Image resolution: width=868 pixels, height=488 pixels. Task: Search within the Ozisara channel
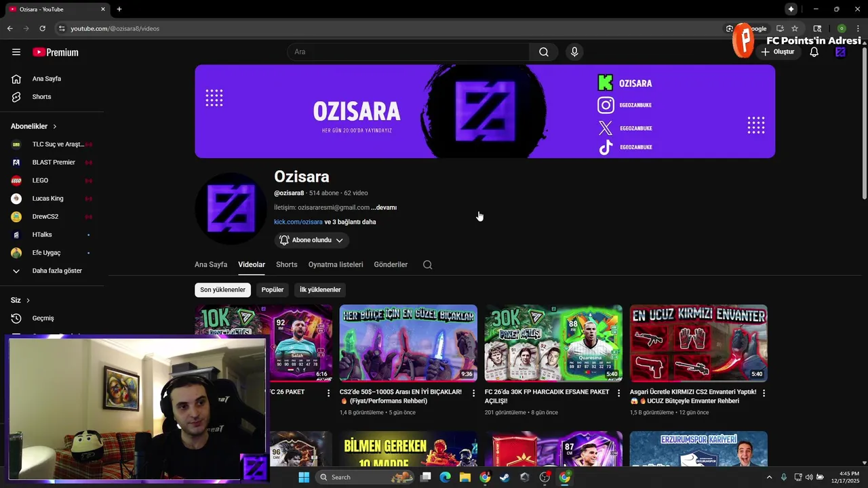427,265
